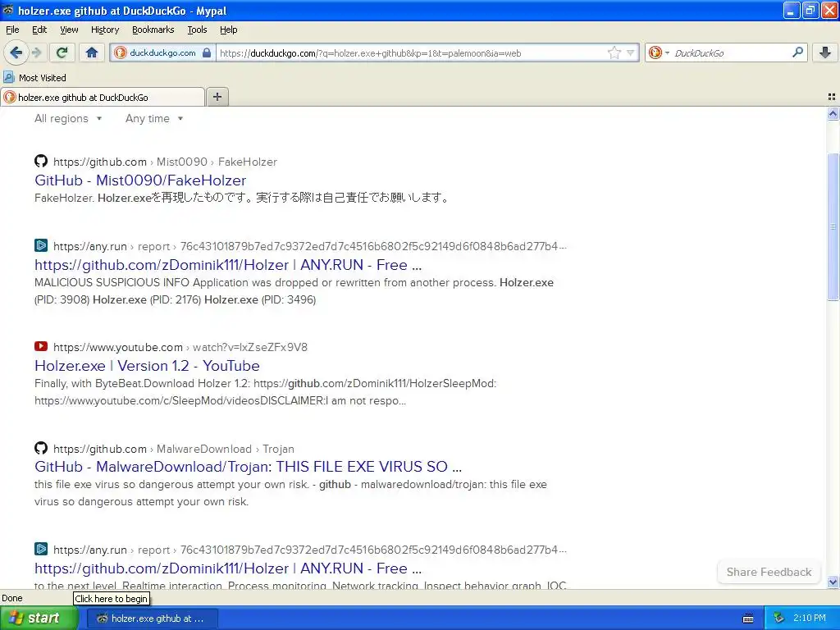Click the padlock security icon
The image size is (840, 630).
207,52
